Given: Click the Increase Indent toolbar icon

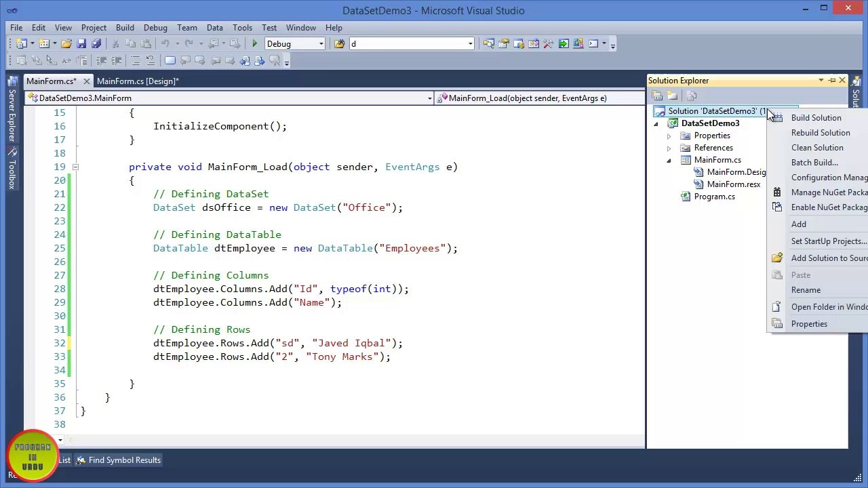Looking at the screenshot, I should tap(117, 61).
